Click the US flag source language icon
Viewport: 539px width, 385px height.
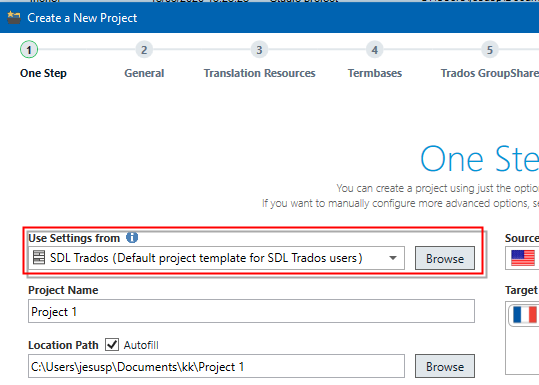[523, 258]
